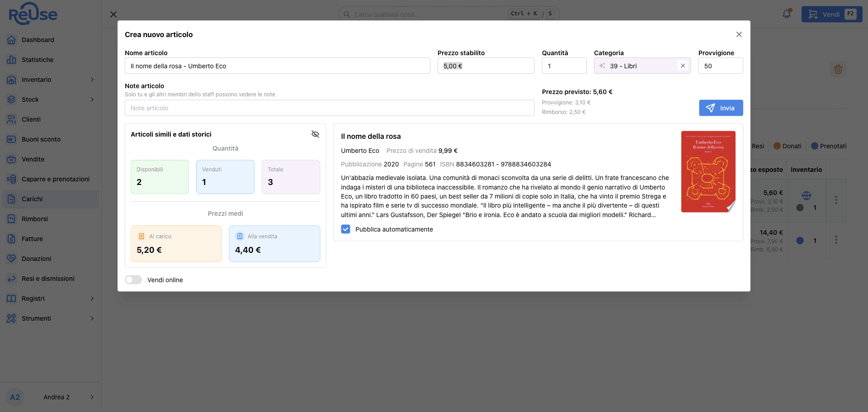Click the Quantità field
This screenshot has width=868, height=412.
click(564, 66)
